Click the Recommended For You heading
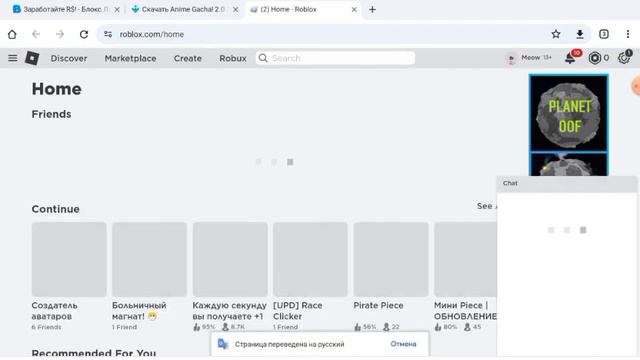Viewport: 640px width, 360px height. (x=94, y=353)
